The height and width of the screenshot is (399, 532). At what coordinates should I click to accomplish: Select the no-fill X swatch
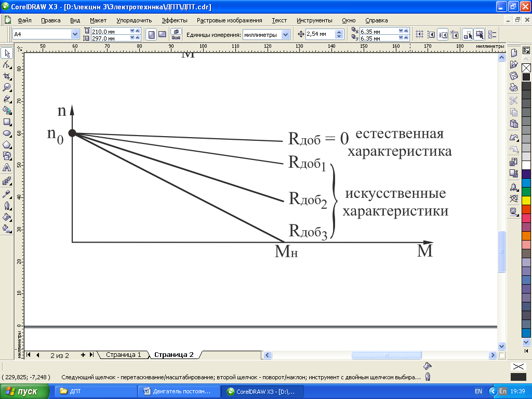(526, 68)
